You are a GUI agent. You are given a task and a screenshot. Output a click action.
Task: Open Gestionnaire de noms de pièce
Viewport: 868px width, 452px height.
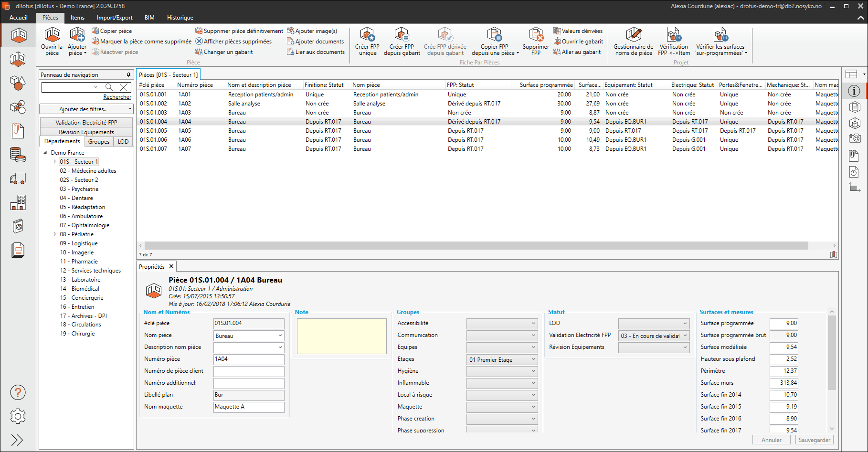point(633,35)
